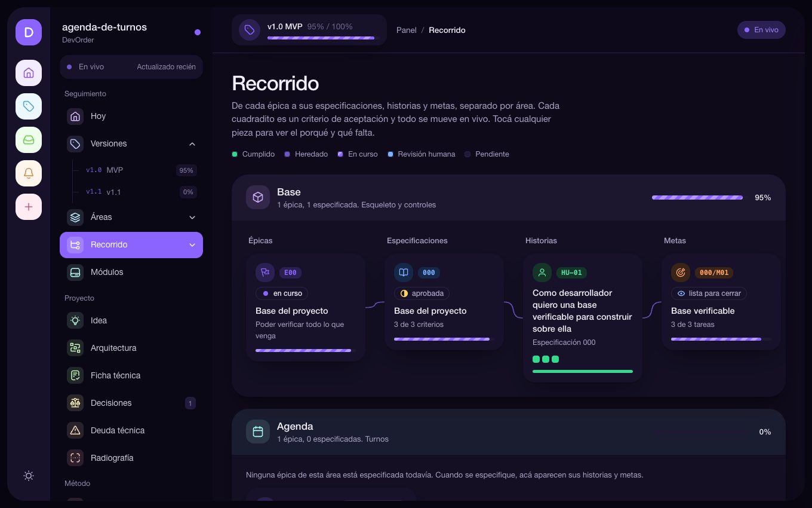Image resolution: width=812 pixels, height=508 pixels.
Task: Open the Base verificable goal title
Action: click(x=703, y=311)
